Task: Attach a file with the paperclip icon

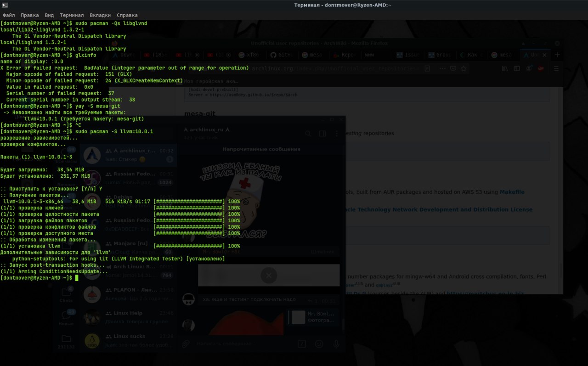Action: pos(186,343)
